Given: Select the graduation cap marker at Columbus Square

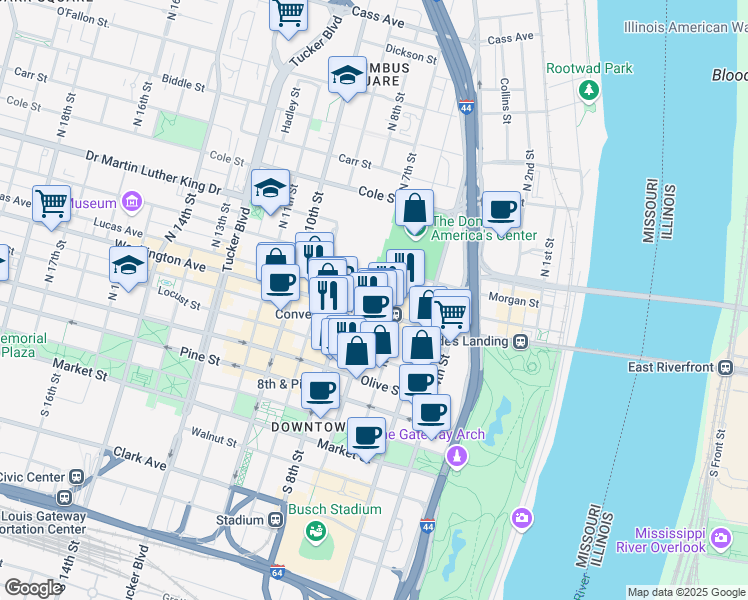Looking at the screenshot, I should pos(347,78).
